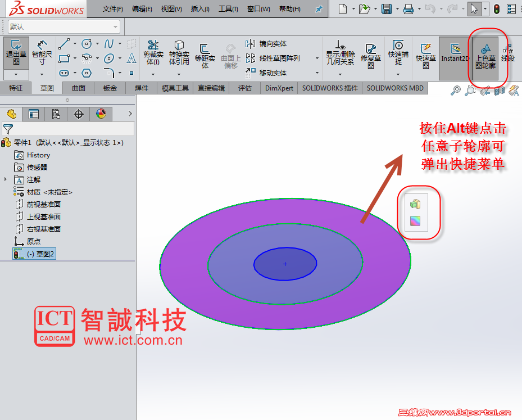This screenshot has height=420, width=522.
Task: Open 视图(V) menu
Action: point(171,9)
